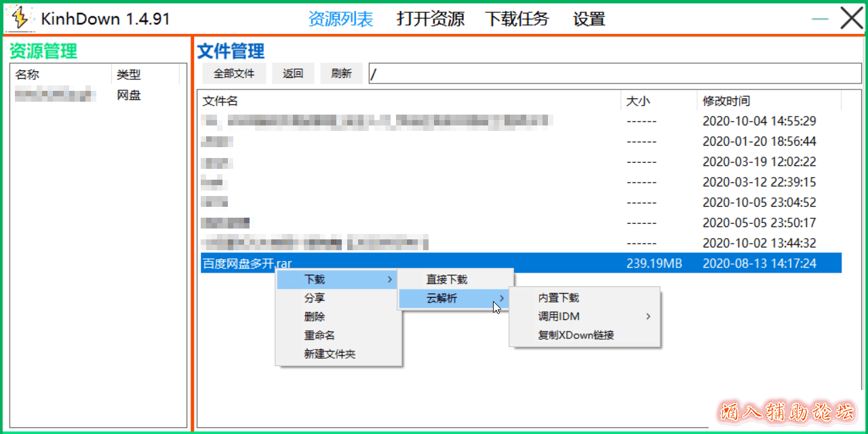Minimize the KinhDown window
Viewport: 868px width, 434px height.
(x=820, y=19)
